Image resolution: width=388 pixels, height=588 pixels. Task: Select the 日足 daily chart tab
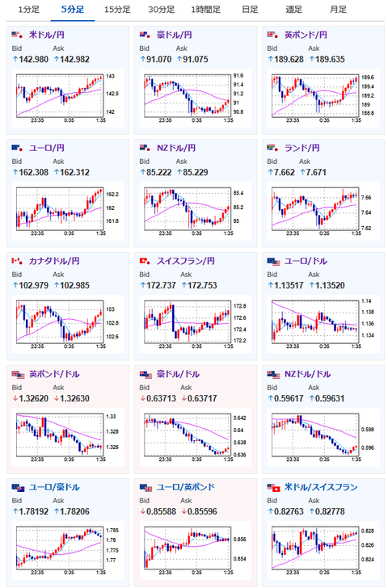tap(250, 10)
